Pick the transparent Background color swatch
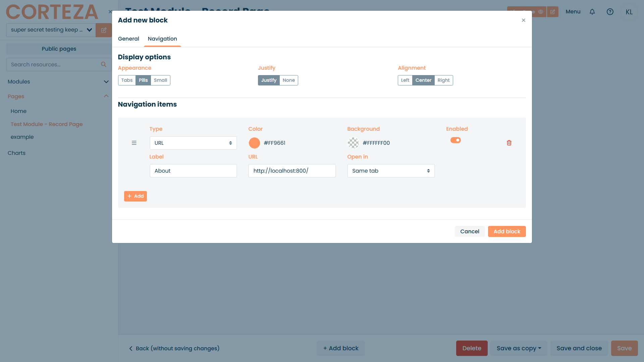The height and width of the screenshot is (362, 644). pyautogui.click(x=353, y=143)
